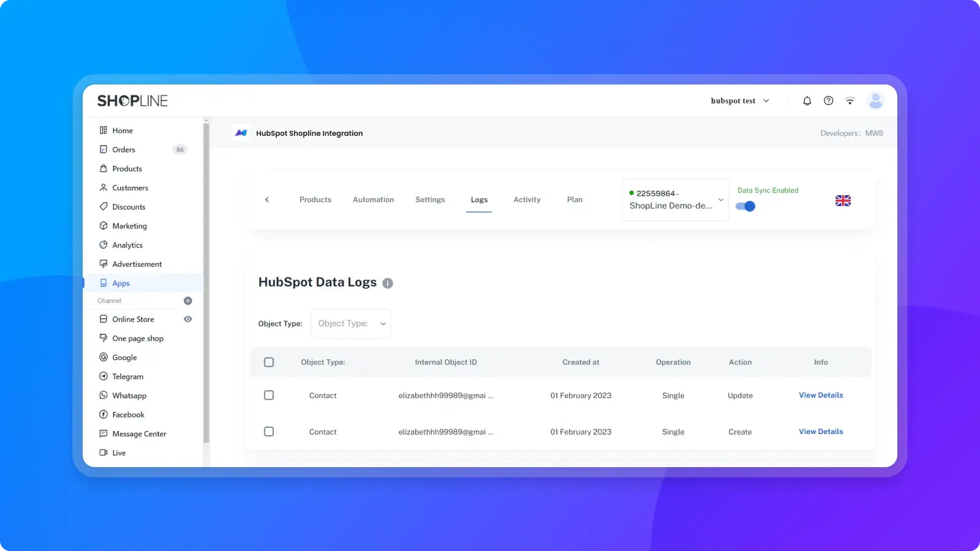Check the select-all checkbox in table header
This screenshot has width=980, height=551.
(269, 362)
